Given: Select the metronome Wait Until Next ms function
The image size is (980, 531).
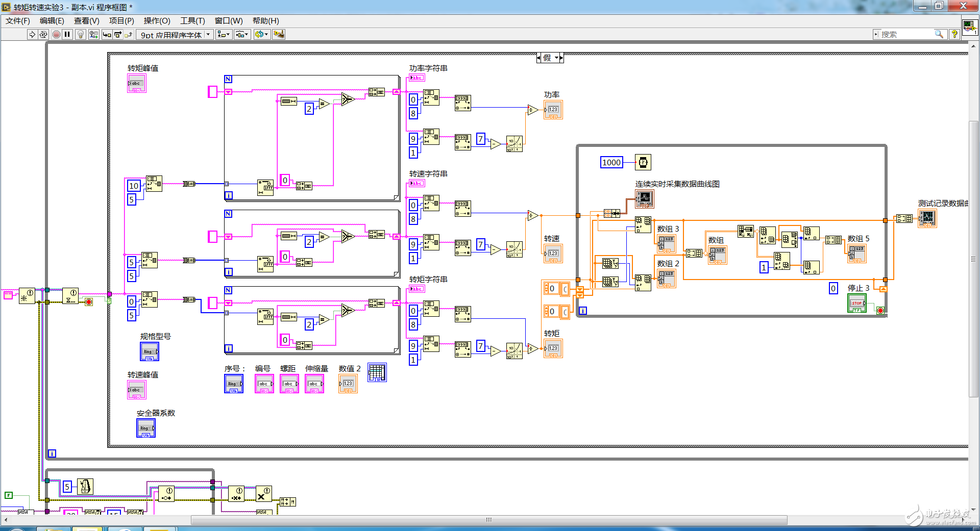Looking at the screenshot, I should 85,487.
